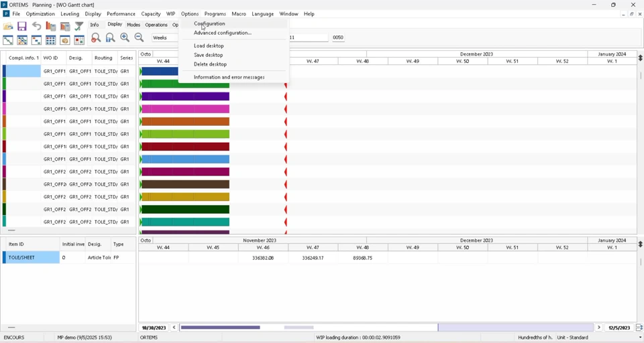Open the calendar grid window icon
The height and width of the screenshot is (343, 644).
tap(79, 40)
